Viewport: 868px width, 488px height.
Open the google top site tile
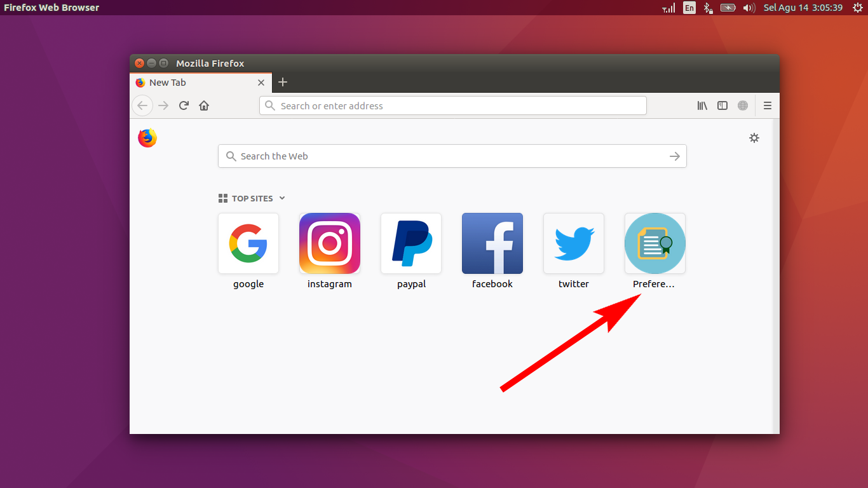click(x=248, y=243)
